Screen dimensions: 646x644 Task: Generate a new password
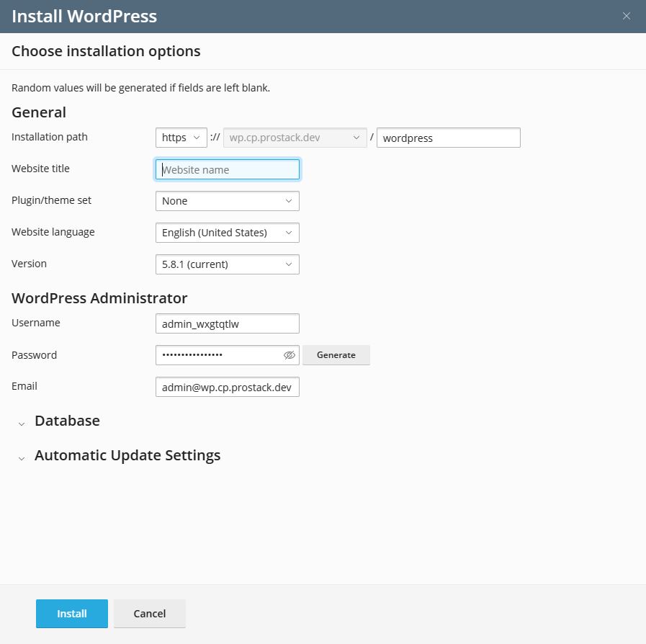(x=336, y=355)
